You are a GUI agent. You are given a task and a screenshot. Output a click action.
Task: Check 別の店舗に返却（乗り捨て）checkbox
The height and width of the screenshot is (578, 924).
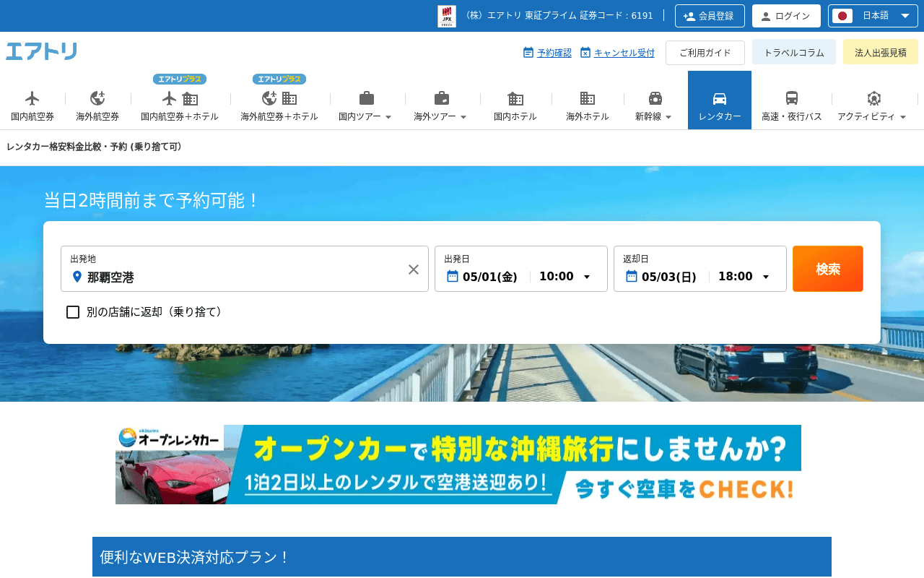pyautogui.click(x=73, y=312)
